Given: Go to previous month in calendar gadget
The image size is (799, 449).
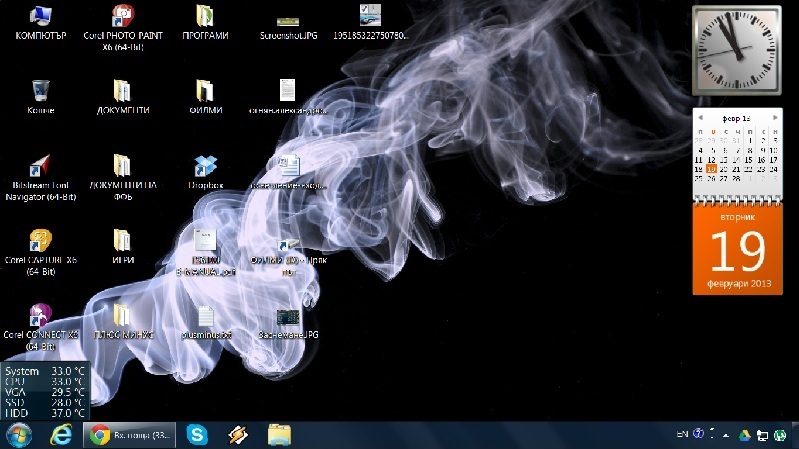Looking at the screenshot, I should [700, 118].
